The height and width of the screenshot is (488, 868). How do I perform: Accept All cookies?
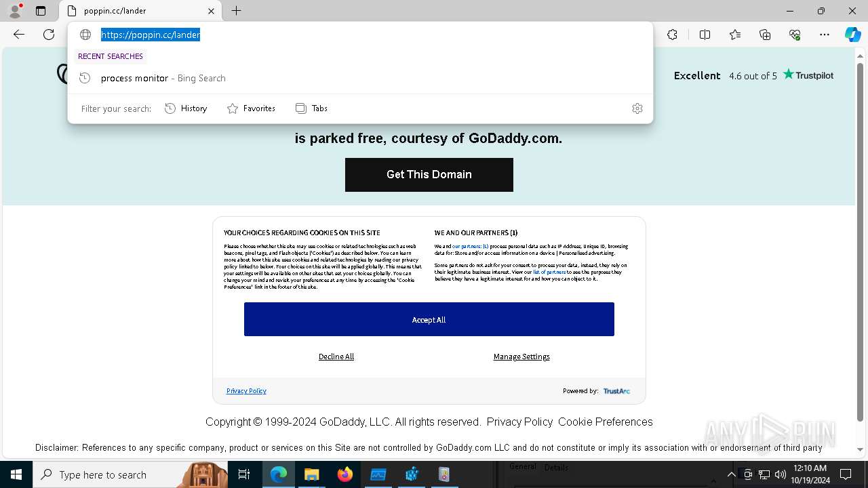point(429,319)
